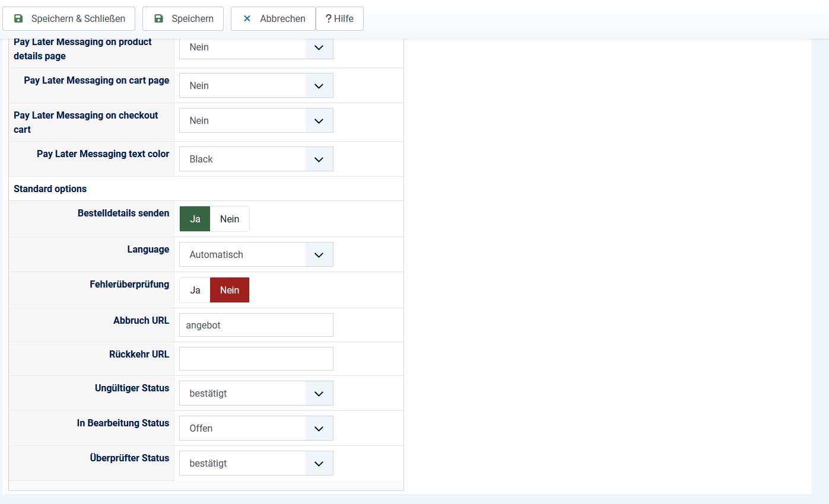Click the Speichern & Schließen save icon

point(18,18)
